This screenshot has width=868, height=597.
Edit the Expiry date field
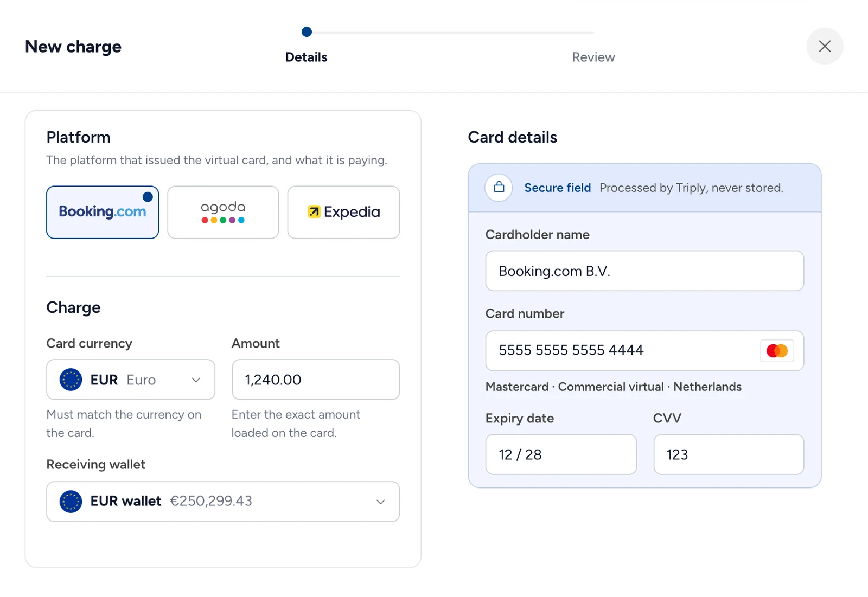pyautogui.click(x=561, y=454)
